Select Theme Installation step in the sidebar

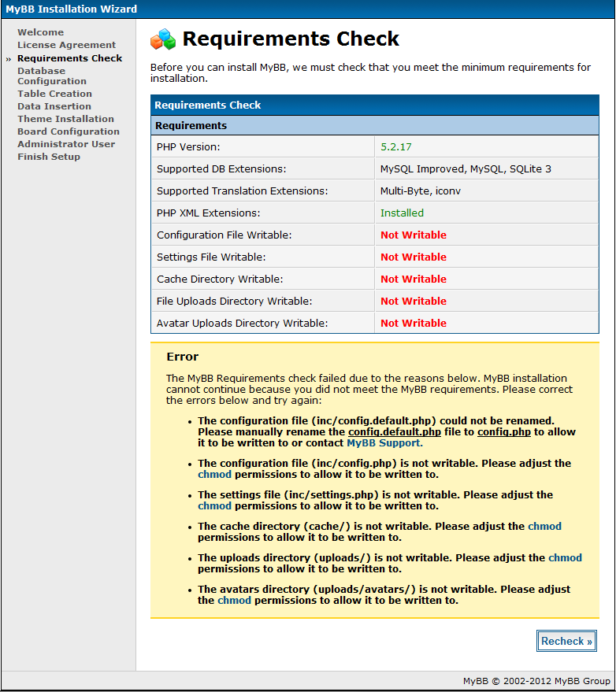point(66,119)
